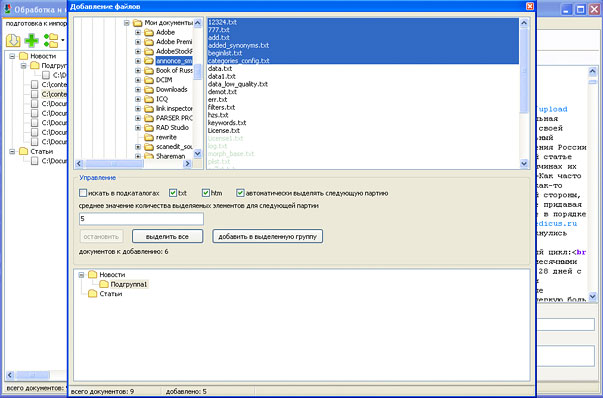Click the average batch size input field
The image size is (603, 398).
(x=141, y=219)
